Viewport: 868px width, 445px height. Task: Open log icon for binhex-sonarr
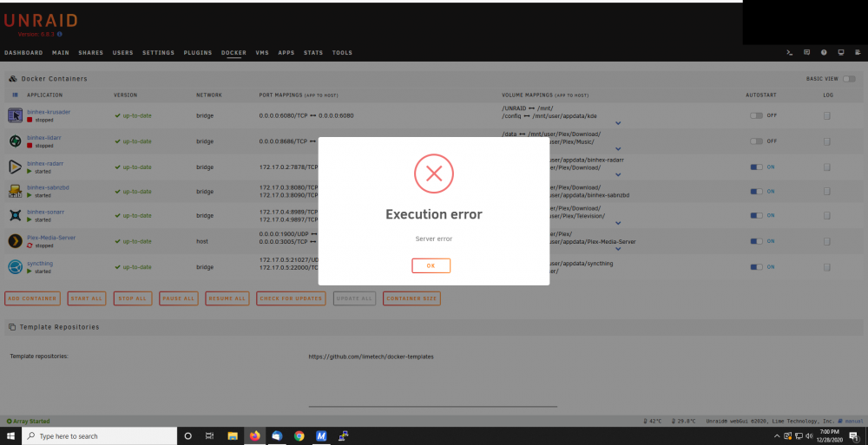827,215
